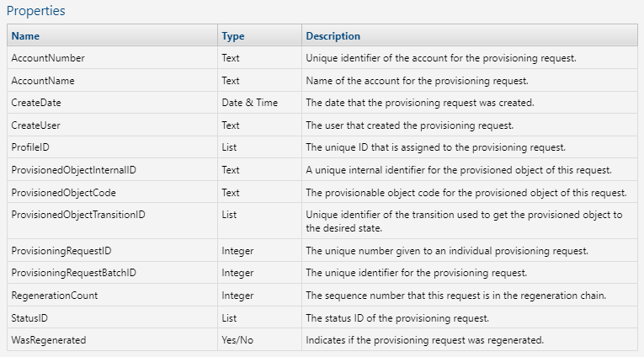Select the ProvisionedObjectCode property name
Image resolution: width=644 pixels, height=357 pixels.
click(64, 193)
